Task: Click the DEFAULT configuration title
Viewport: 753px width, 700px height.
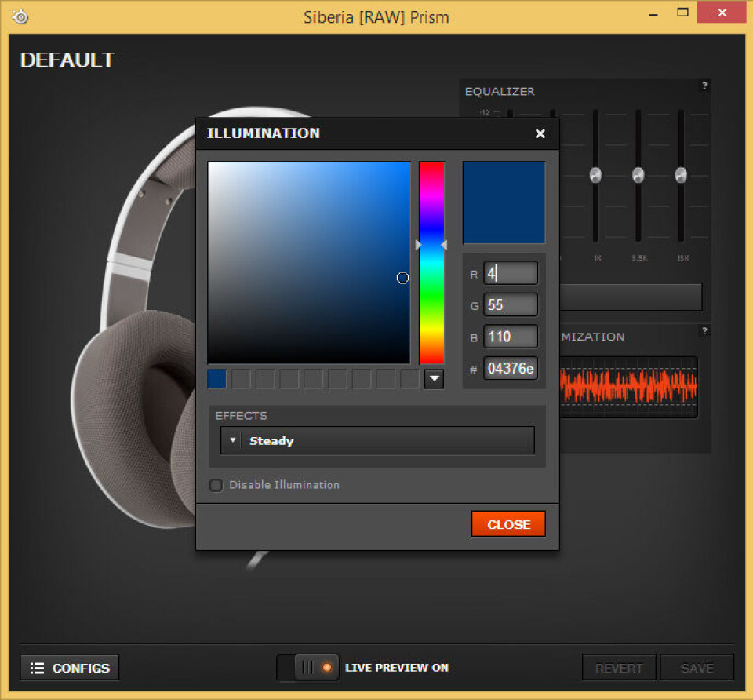Action: [67, 60]
